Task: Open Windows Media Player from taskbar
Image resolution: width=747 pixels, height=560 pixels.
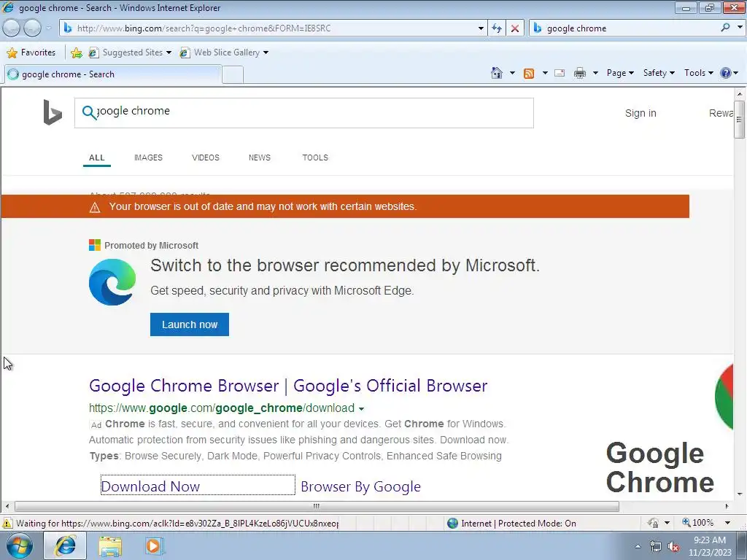Action: 153,546
